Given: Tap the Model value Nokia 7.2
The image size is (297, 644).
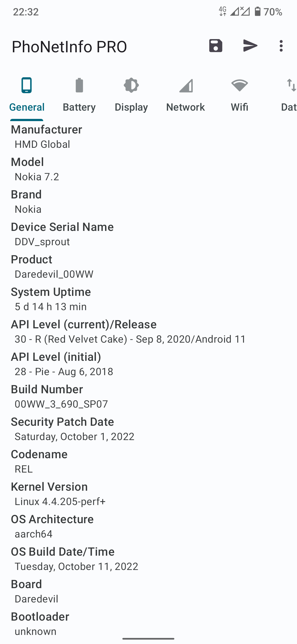Looking at the screenshot, I should 37,177.
